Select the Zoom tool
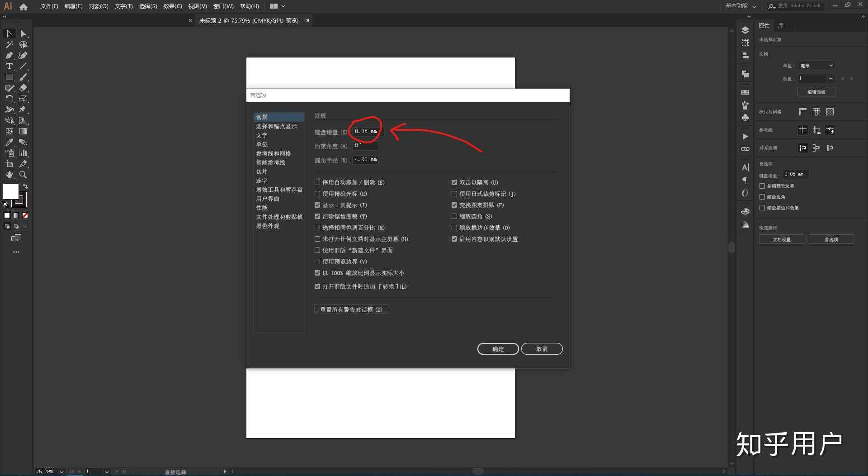 [x=23, y=175]
